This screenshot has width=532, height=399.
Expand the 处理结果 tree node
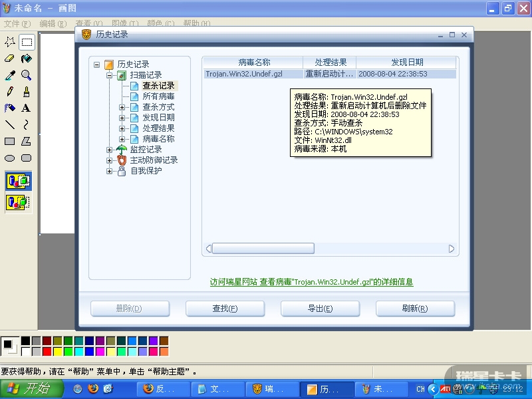pyautogui.click(x=122, y=128)
